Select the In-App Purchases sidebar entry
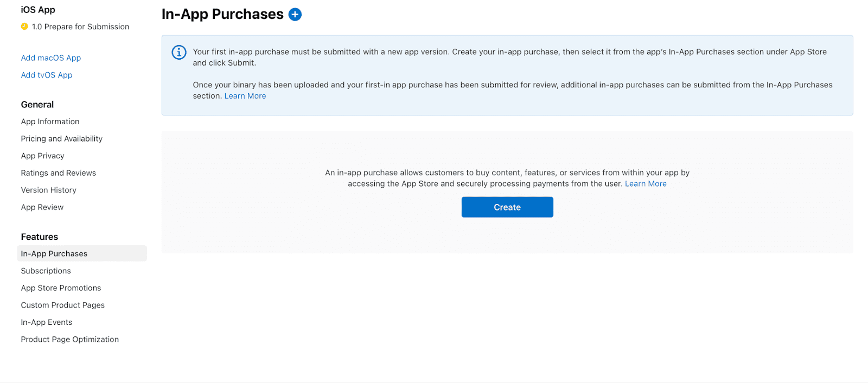The image size is (868, 383). (54, 253)
